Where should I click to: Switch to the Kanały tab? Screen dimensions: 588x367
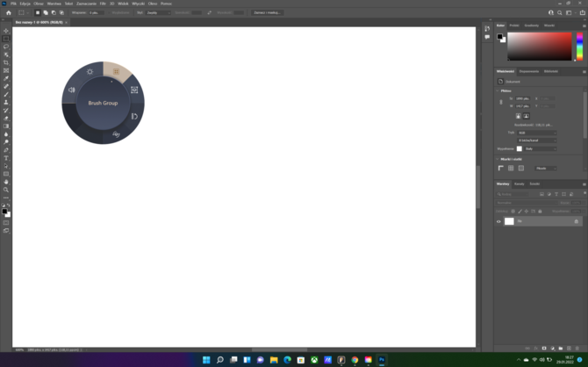point(520,184)
